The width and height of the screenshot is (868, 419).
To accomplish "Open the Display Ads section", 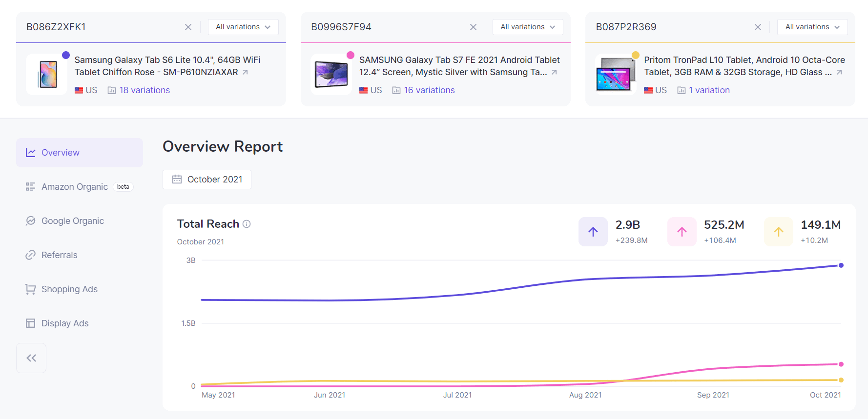I will (80, 323).
